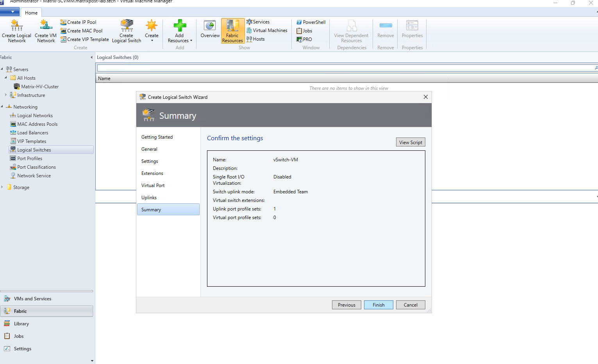The image size is (598, 364).
Task: Open the Jobs window from the ribbon
Action: click(304, 31)
